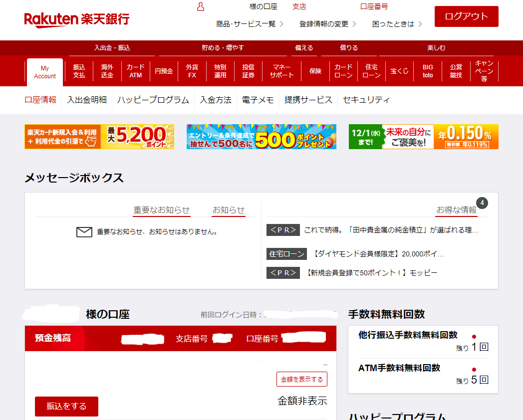Select the 提携サービス sub-tab
The height and width of the screenshot is (420, 523).
308,100
